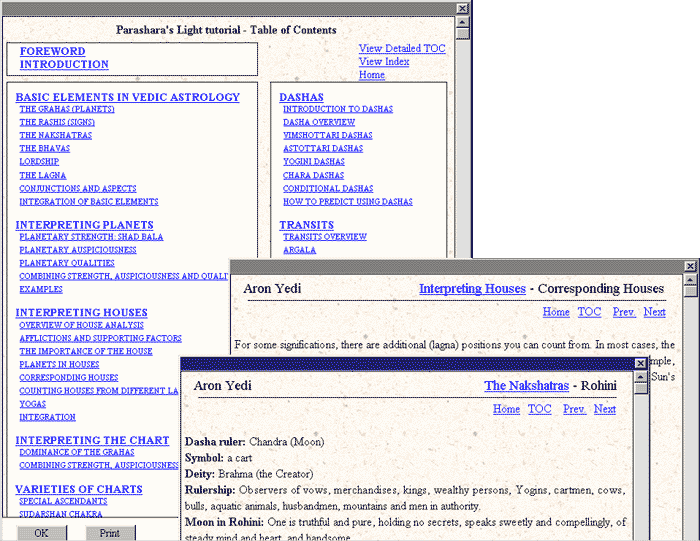Open Conjunctions and Aspects chapter
Screen dimensions: 700x541
(x=78, y=188)
